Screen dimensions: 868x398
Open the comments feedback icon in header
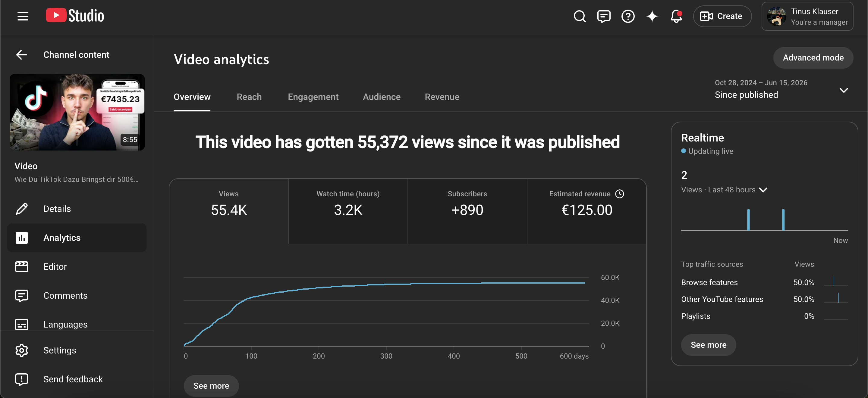click(604, 16)
